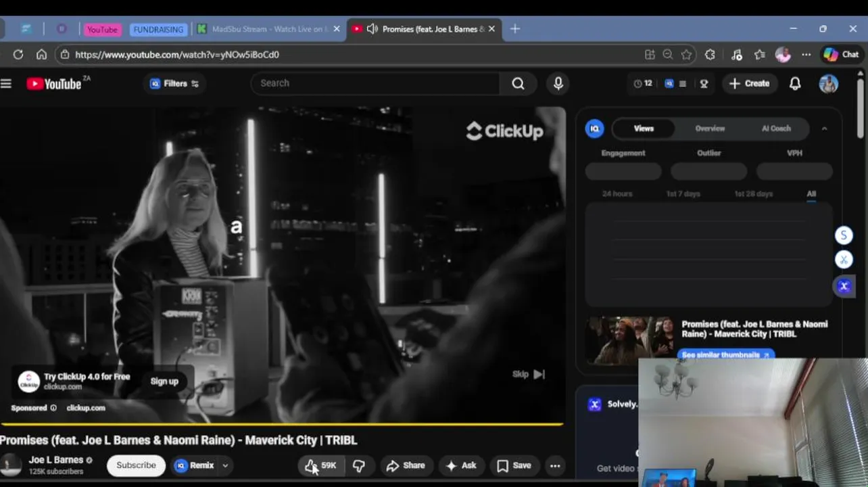
Task: Like the video showing 59K likes
Action: [321, 465]
